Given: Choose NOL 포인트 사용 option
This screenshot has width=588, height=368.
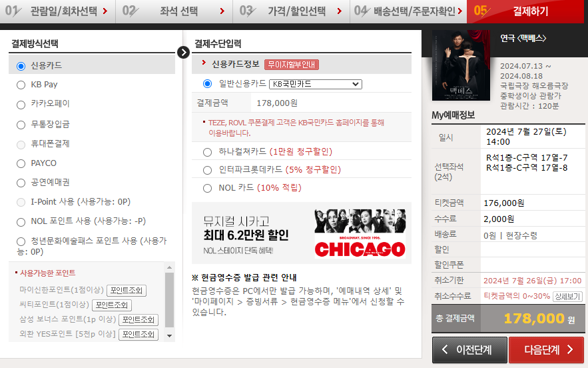Looking at the screenshot, I should pos(21,222).
